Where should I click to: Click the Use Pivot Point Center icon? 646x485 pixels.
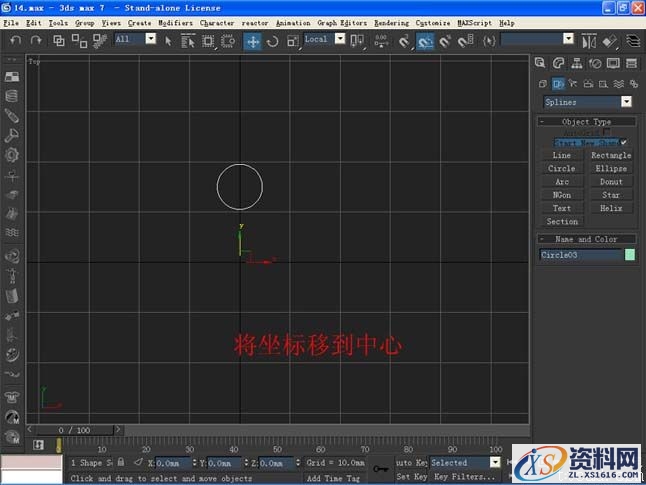[x=357, y=40]
